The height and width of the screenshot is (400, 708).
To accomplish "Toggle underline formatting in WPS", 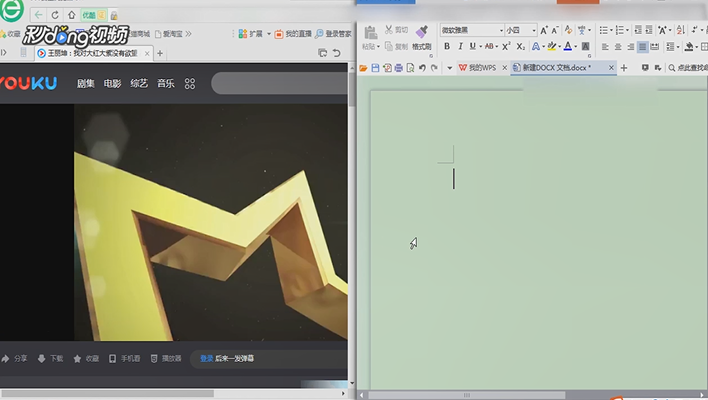I will [x=472, y=46].
